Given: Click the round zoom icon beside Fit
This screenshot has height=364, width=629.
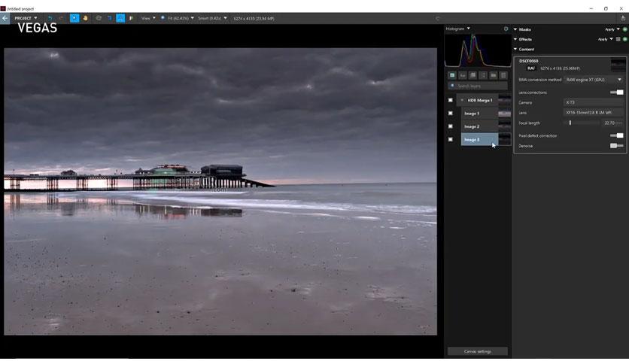Looking at the screenshot, I should (163, 18).
